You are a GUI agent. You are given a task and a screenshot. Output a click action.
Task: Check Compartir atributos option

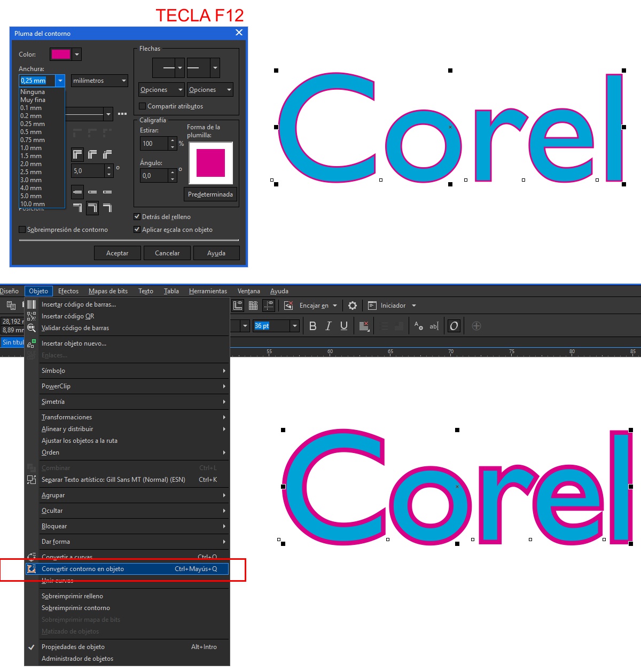point(143,106)
